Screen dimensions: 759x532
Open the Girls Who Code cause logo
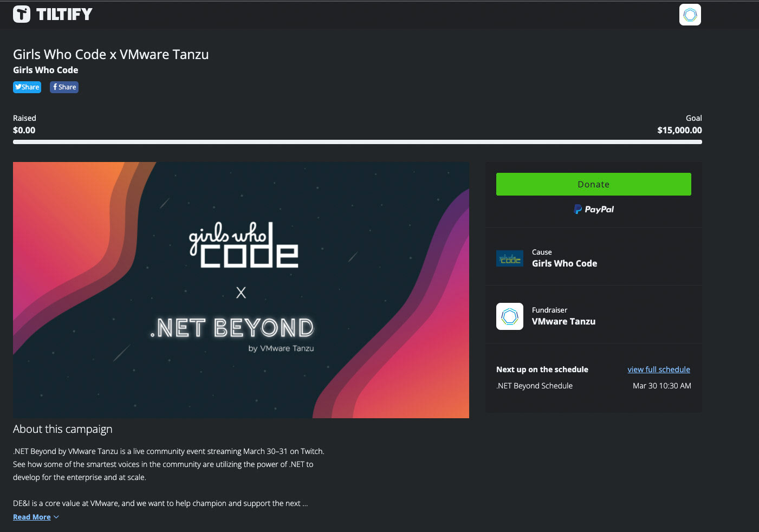pos(510,258)
